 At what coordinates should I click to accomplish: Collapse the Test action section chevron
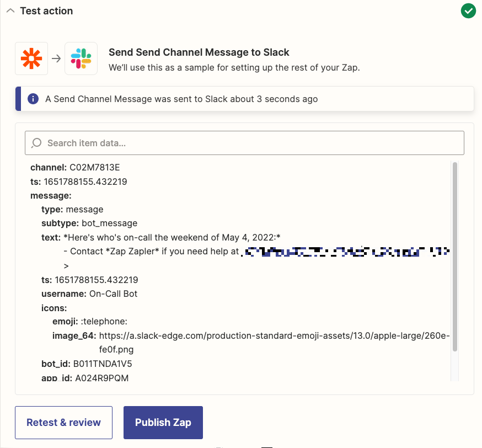coord(10,11)
